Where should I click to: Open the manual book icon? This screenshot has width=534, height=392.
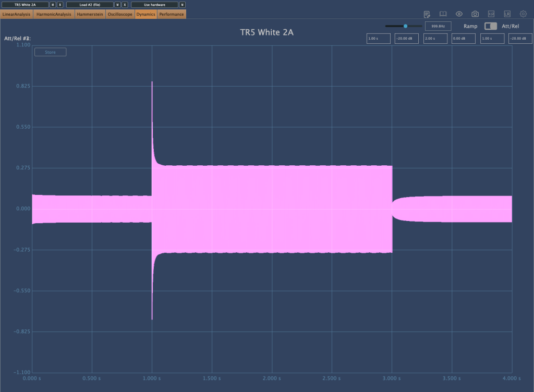click(443, 14)
